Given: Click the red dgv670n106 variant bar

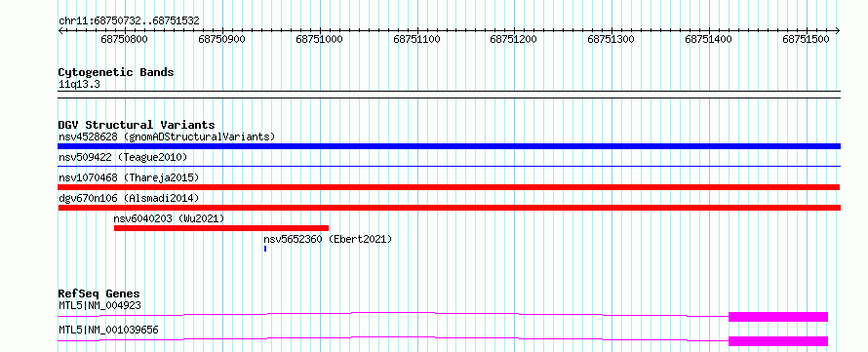Looking at the screenshot, I should pos(449,208).
